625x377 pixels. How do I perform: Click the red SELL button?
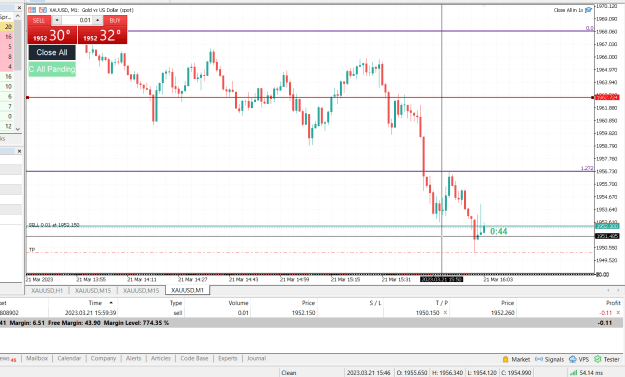(39, 20)
